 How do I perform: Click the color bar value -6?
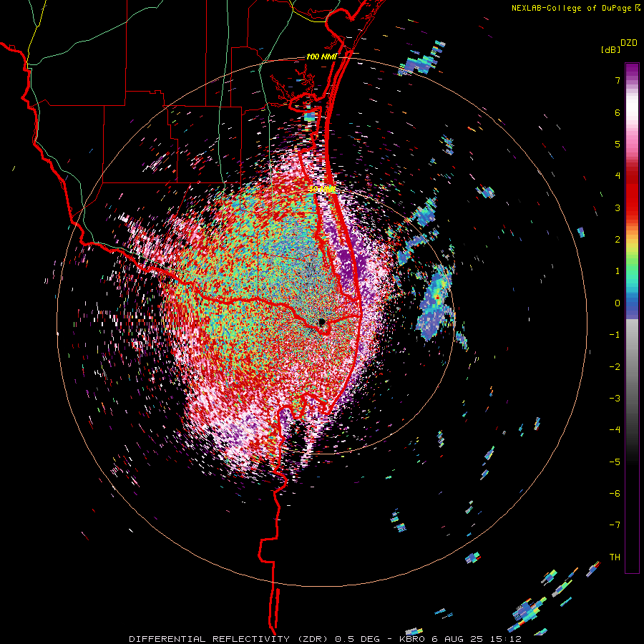(x=615, y=493)
